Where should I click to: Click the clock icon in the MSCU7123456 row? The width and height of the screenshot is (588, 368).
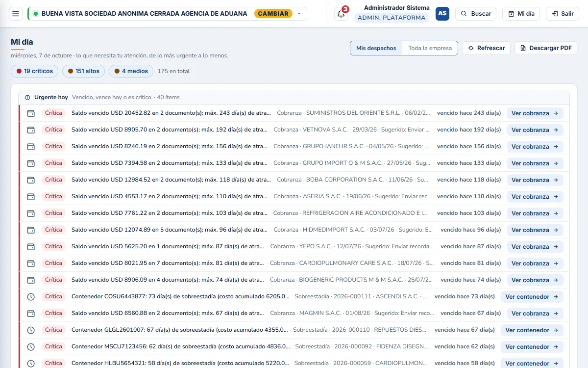tap(31, 347)
